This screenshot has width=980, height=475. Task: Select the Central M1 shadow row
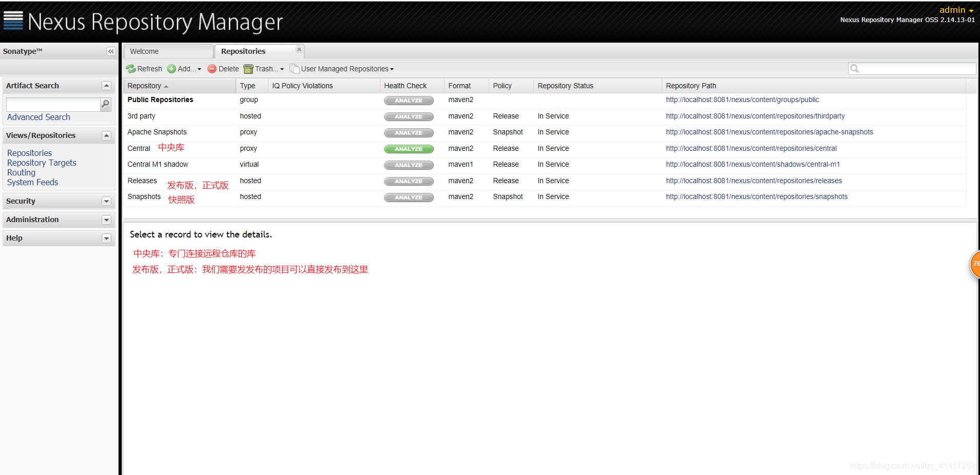coord(545,165)
